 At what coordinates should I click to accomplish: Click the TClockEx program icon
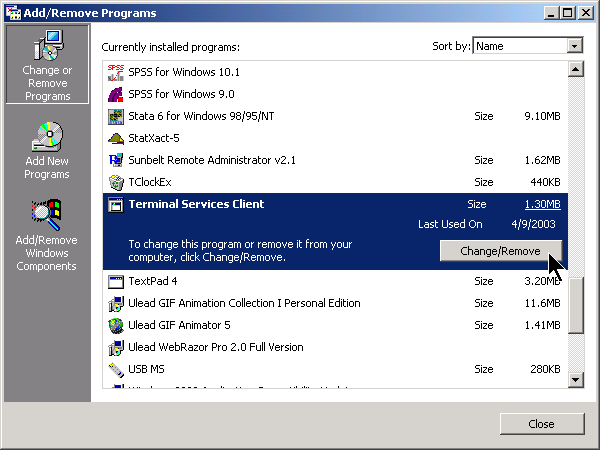click(115, 182)
